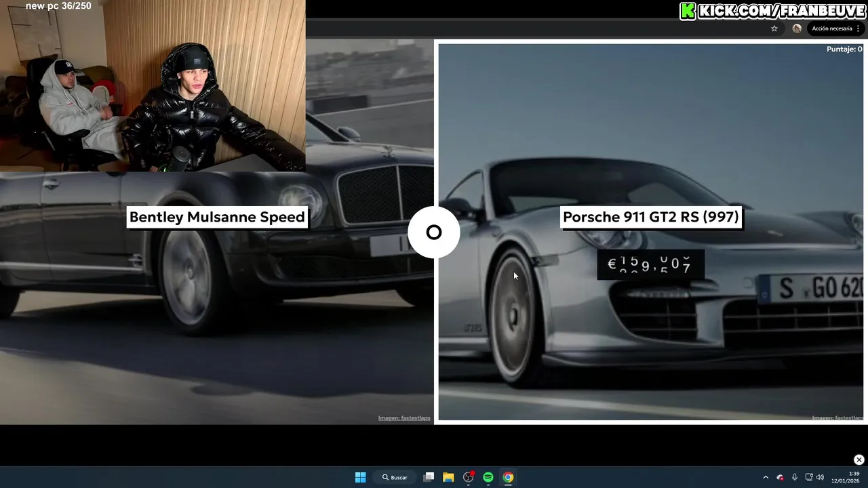The image size is (868, 488).
Task: Open the Chrome profile avatar
Action: click(797, 28)
